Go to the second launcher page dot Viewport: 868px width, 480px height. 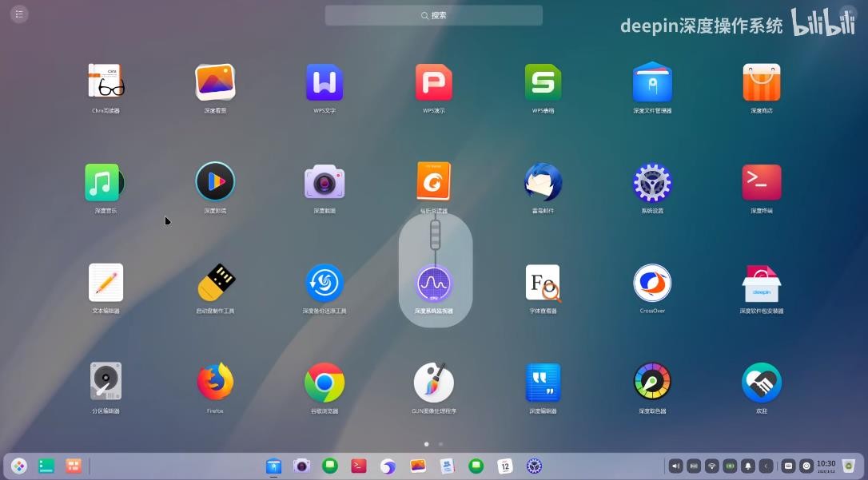tap(440, 444)
